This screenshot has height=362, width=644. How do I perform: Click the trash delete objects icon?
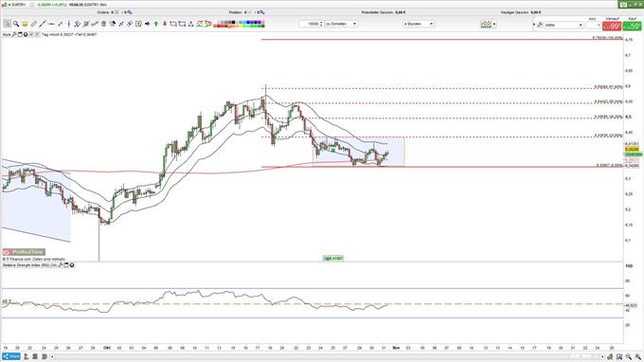pyautogui.click(x=103, y=24)
